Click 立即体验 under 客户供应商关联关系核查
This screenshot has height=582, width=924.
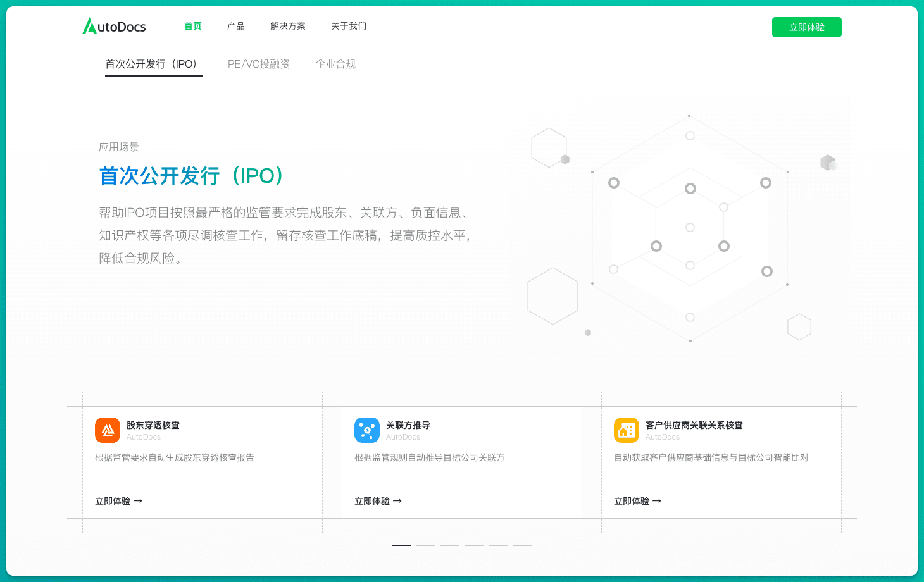click(638, 501)
